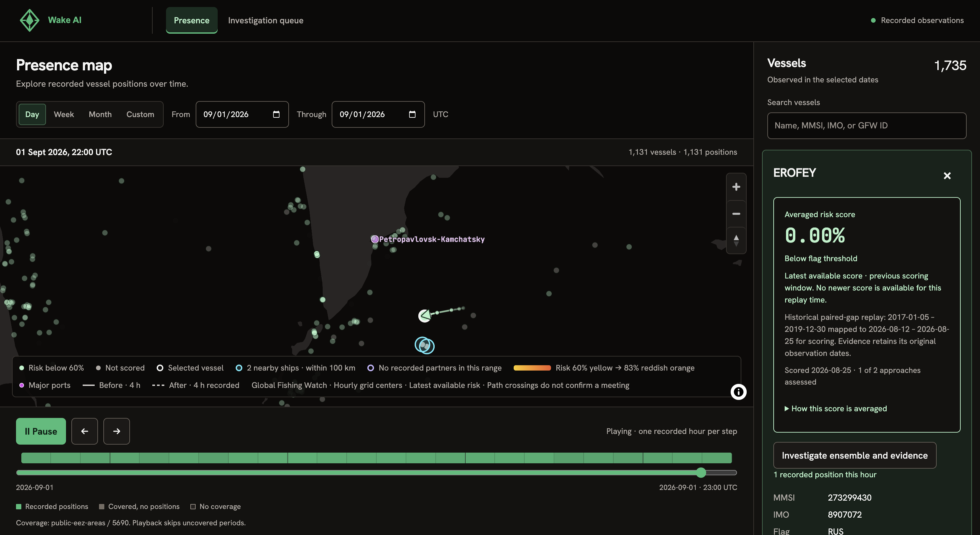Click the Risk below 60% legend entry
Viewport: 980px width, 535px height.
click(x=52, y=368)
